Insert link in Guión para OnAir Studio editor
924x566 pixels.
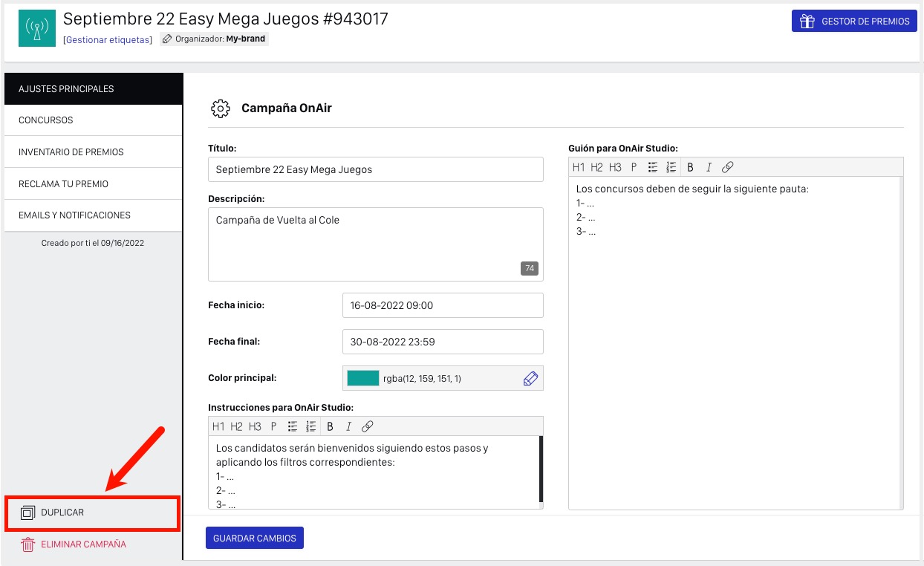[728, 167]
